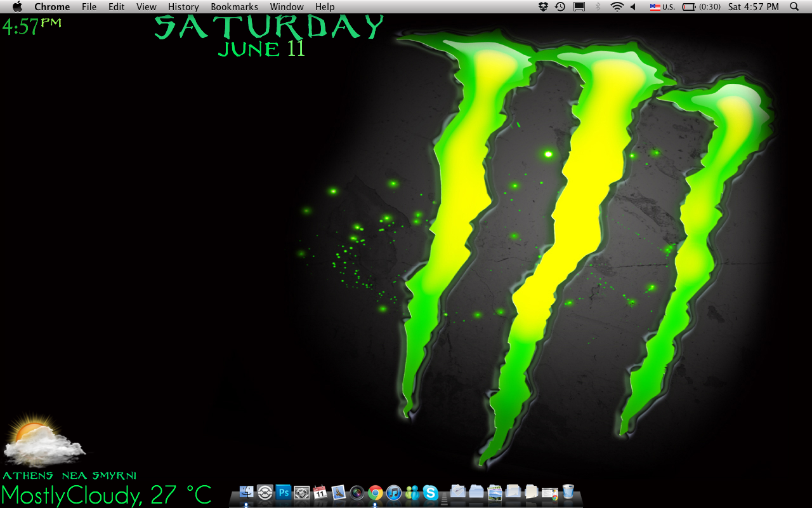The height and width of the screenshot is (508, 812).
Task: Open the round gray arrows app in dock
Action: pyautogui.click(x=265, y=492)
